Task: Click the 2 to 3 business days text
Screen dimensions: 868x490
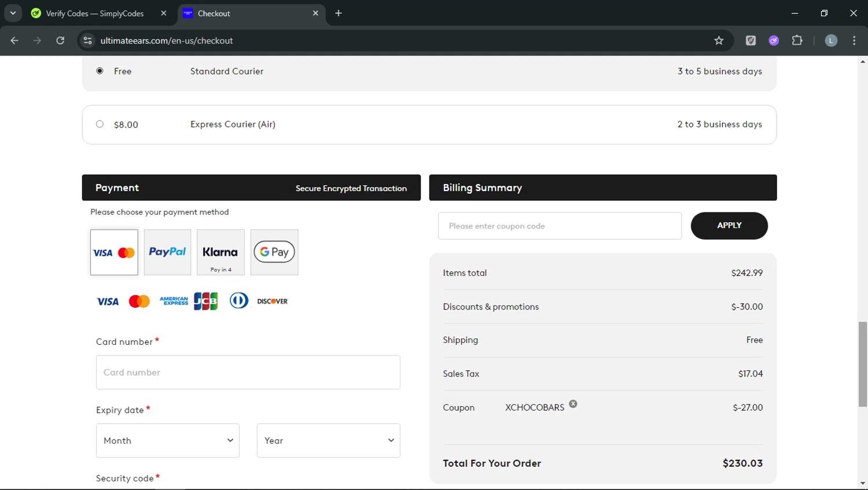Action: [x=720, y=124]
